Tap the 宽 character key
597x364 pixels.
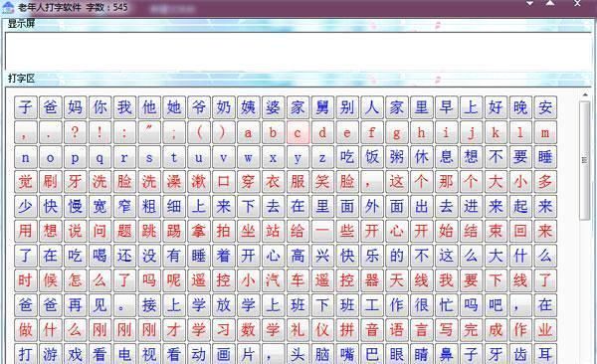99,207
